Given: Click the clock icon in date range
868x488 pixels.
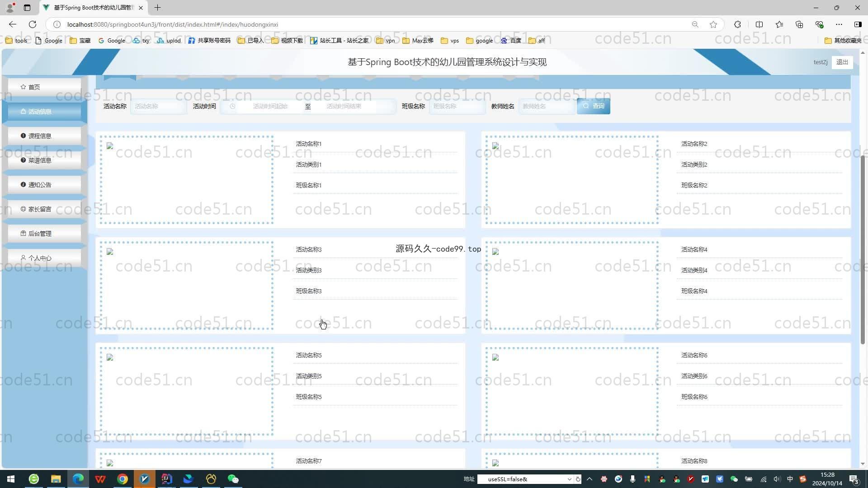Looking at the screenshot, I should (x=232, y=106).
